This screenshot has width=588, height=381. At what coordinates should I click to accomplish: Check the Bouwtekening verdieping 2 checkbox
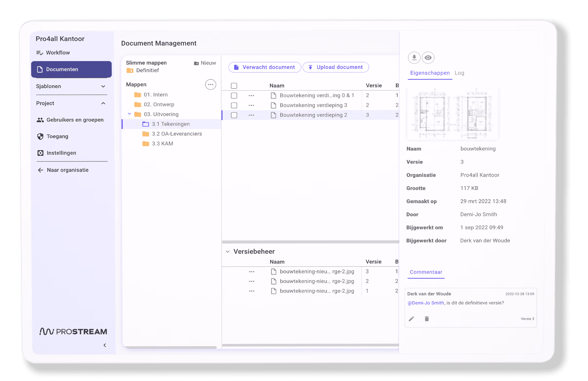pyautogui.click(x=234, y=115)
